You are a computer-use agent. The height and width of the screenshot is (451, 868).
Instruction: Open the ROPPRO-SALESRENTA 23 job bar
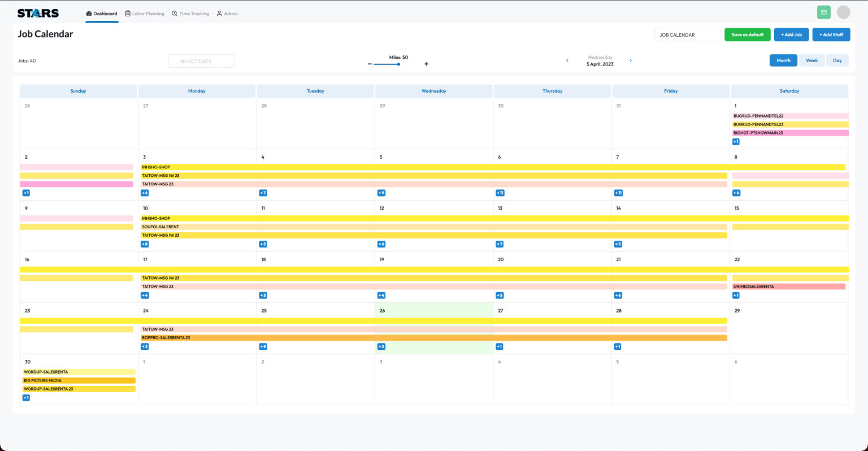click(433, 338)
